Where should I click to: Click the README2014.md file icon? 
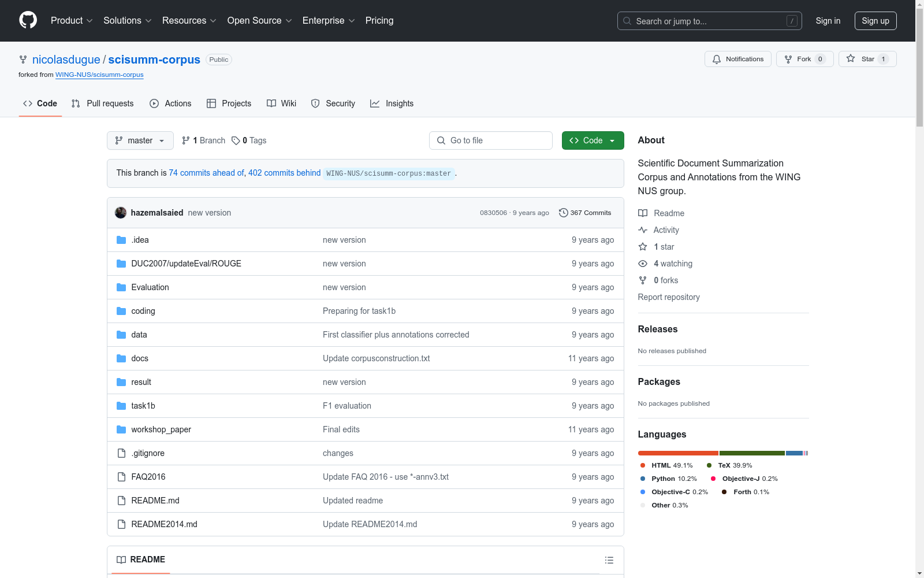tap(121, 524)
